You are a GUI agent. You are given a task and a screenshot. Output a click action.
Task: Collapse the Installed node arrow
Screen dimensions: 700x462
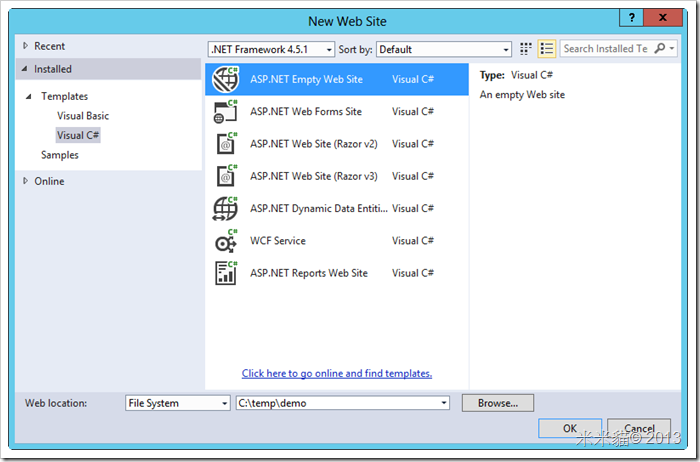(25, 69)
